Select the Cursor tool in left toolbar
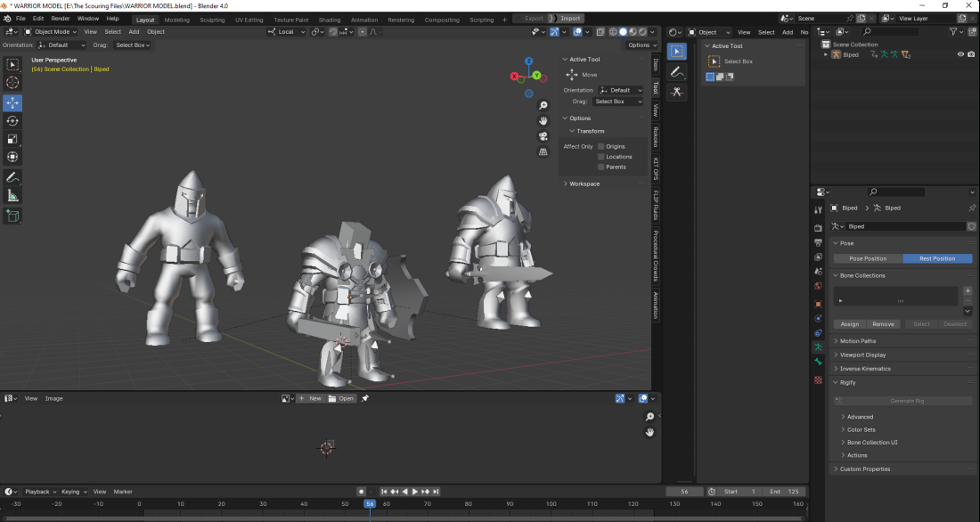 pyautogui.click(x=12, y=83)
